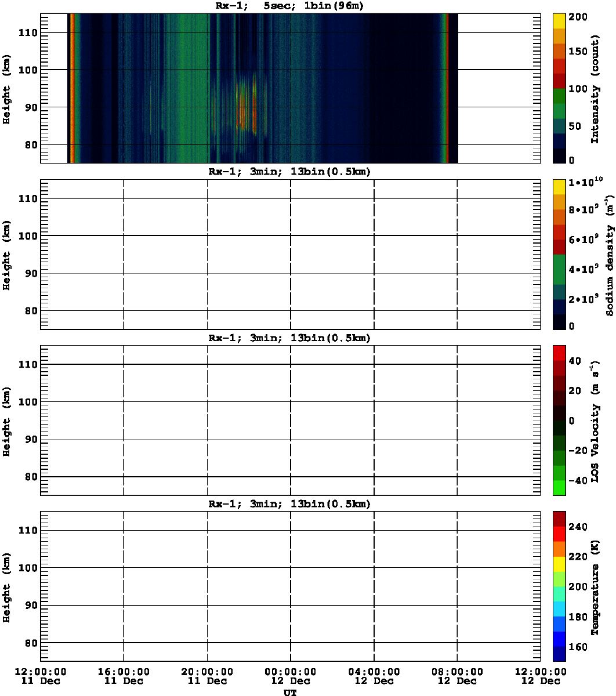
Task: Click the "160" tick on the temperature colorbar
Action: [579, 647]
